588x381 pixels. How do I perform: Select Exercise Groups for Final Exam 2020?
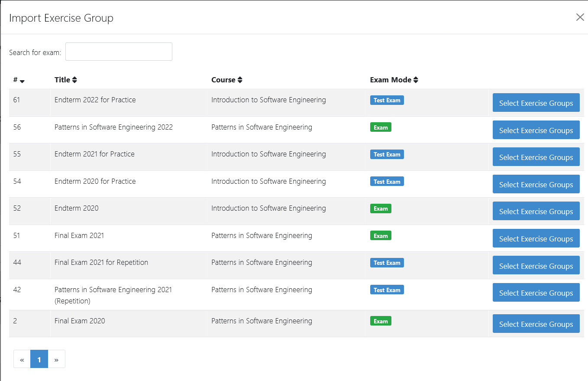pos(536,324)
